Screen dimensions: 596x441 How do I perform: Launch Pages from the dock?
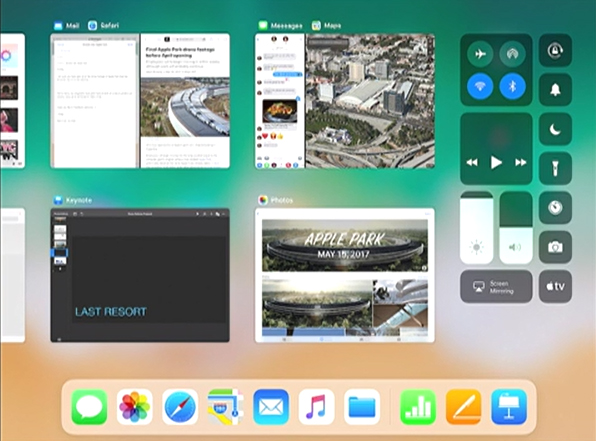pos(463,407)
